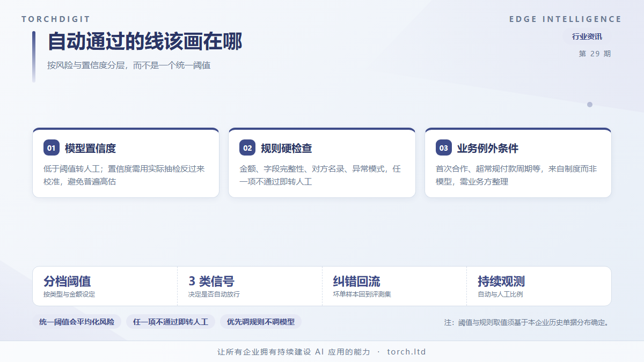Screen dimensions: 644x362
Task: Click the 行业资讯 tag
Action: pyautogui.click(x=587, y=36)
